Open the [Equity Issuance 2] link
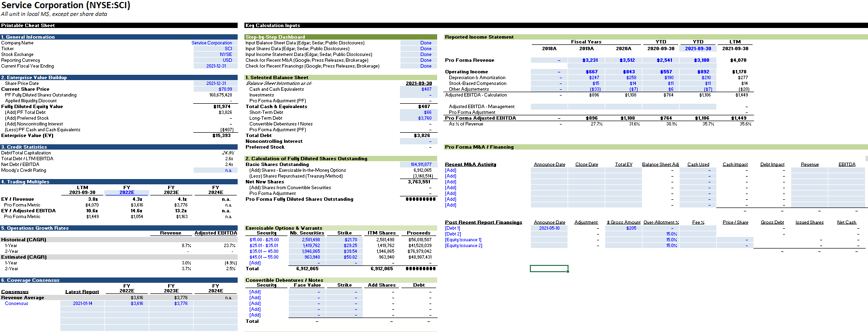 coord(463,246)
